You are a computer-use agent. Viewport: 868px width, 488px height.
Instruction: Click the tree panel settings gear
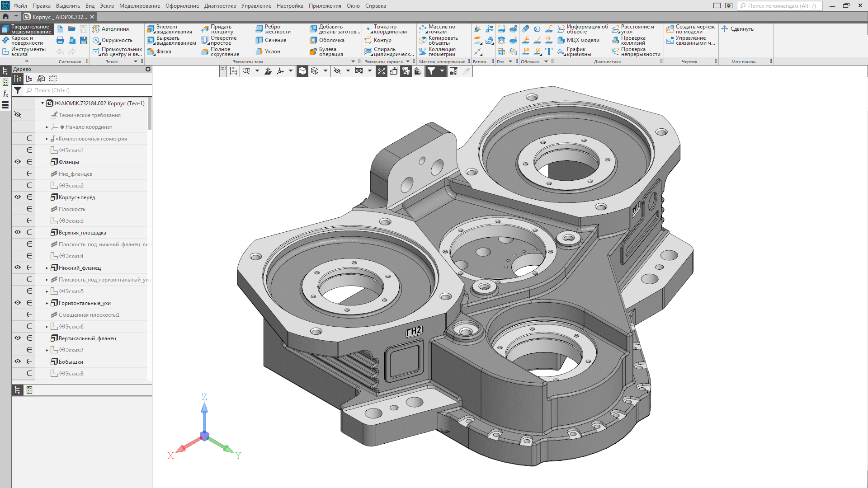coord(148,69)
